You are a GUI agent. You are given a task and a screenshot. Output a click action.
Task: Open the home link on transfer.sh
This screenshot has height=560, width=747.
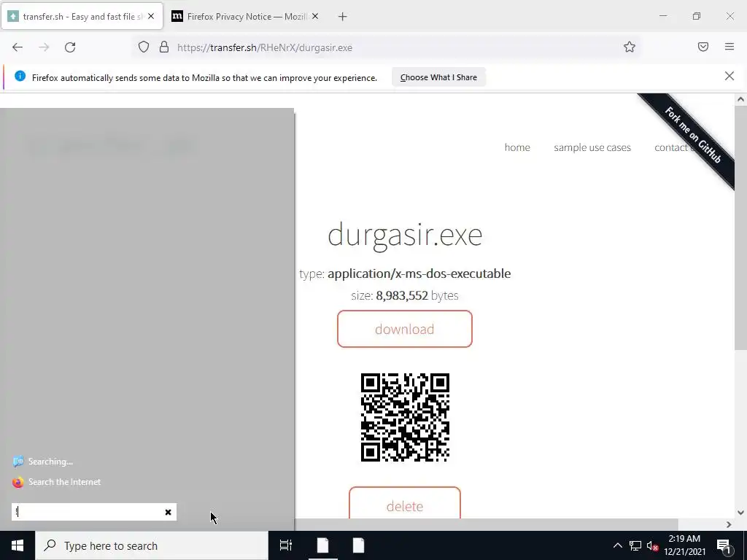pyautogui.click(x=517, y=147)
